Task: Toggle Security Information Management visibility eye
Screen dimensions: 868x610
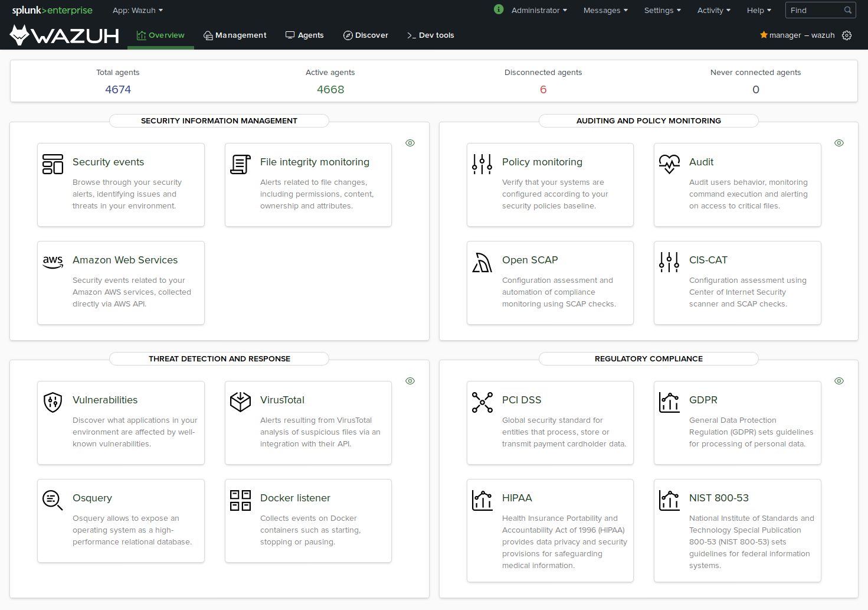Action: point(410,143)
